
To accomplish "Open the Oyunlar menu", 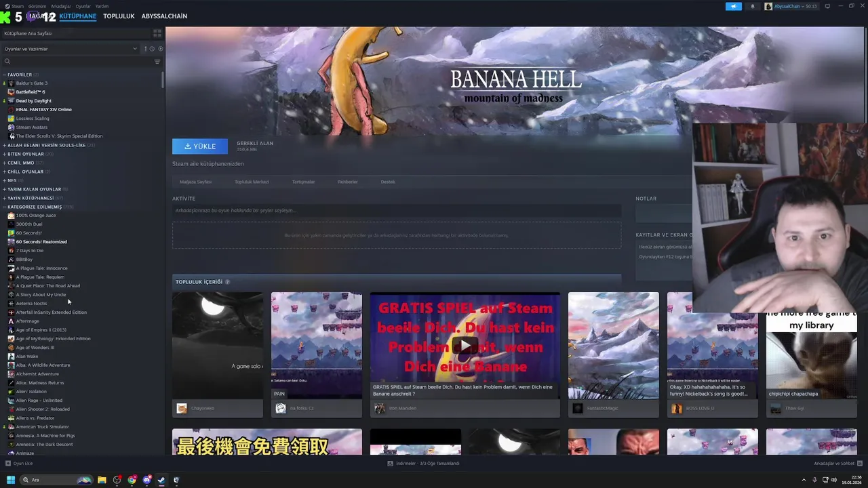I will (x=83, y=6).
